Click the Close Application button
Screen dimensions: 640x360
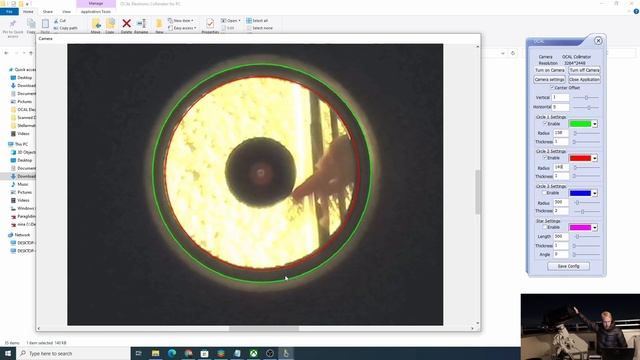(584, 80)
